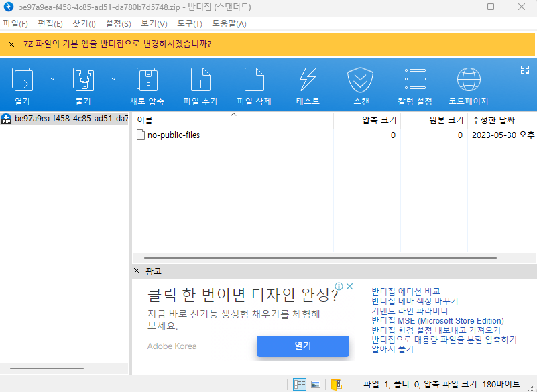The height and width of the screenshot is (392, 537).
Task: Open the 편집(E) menu
Action: 50,24
